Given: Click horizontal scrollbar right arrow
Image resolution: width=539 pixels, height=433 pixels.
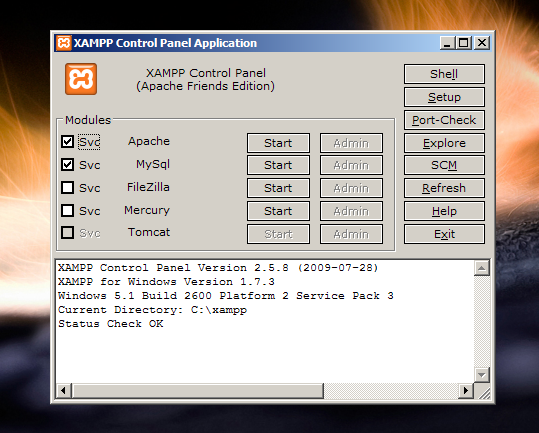Looking at the screenshot, I should [466, 391].
